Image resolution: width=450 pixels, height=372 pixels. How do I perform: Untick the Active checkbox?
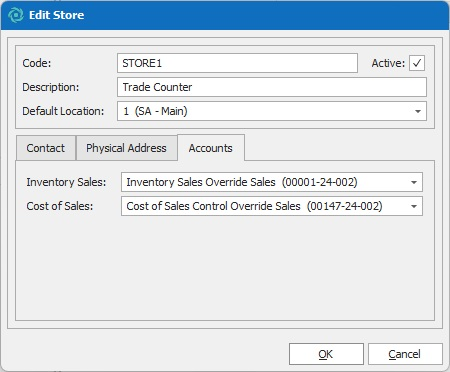coord(417,63)
